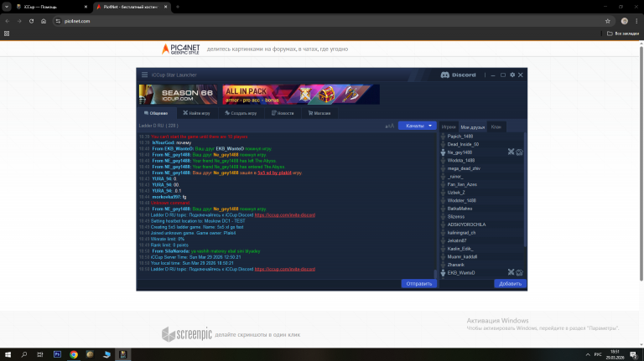Click the browser page vertical scrollbar
The image size is (644, 361).
[641, 162]
